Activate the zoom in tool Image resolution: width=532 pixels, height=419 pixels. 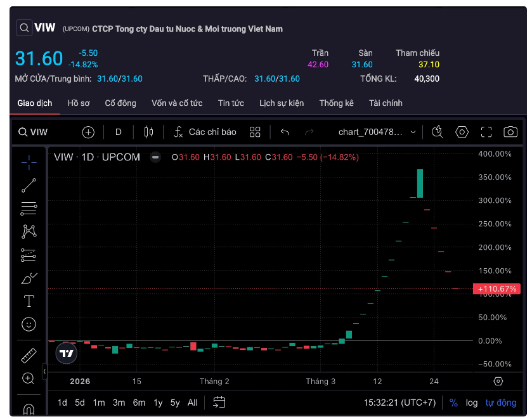tap(29, 378)
